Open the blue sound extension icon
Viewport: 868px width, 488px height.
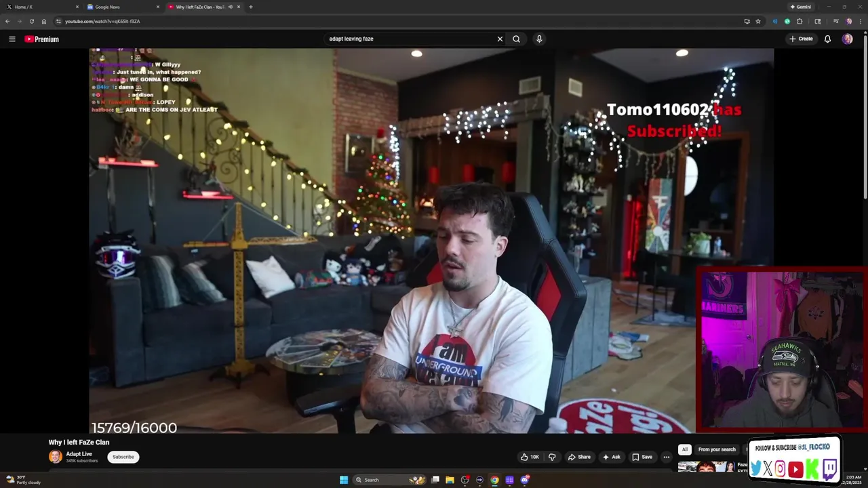(775, 21)
